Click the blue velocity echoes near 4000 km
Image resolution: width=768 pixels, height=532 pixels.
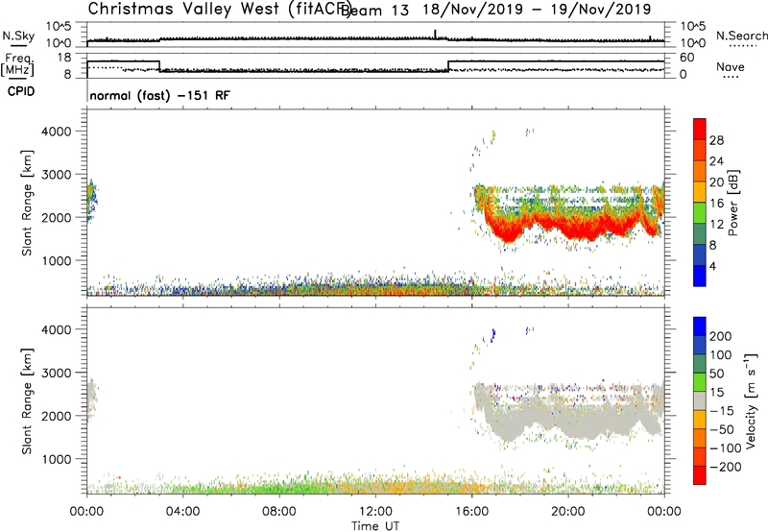(x=492, y=334)
